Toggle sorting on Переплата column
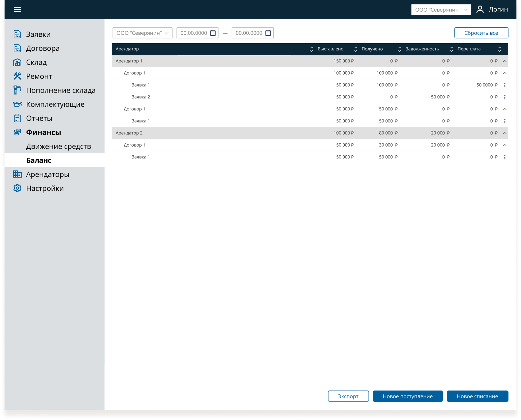 [x=499, y=49]
